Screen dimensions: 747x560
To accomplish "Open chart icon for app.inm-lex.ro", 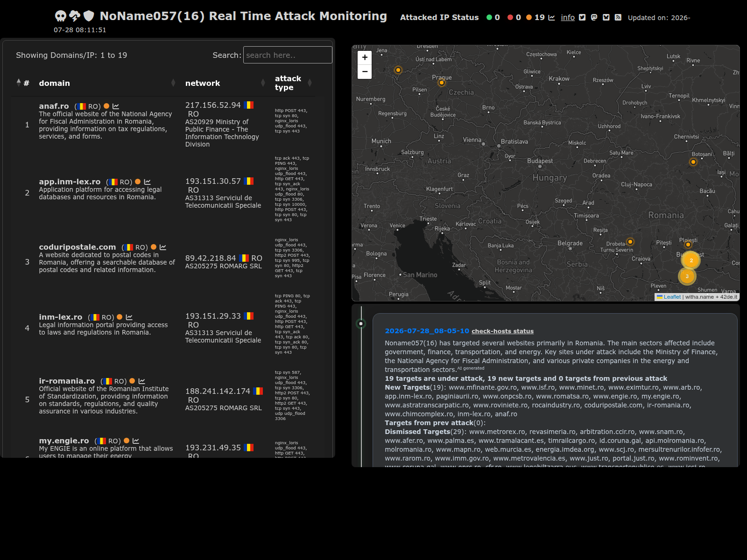I will coord(147,182).
